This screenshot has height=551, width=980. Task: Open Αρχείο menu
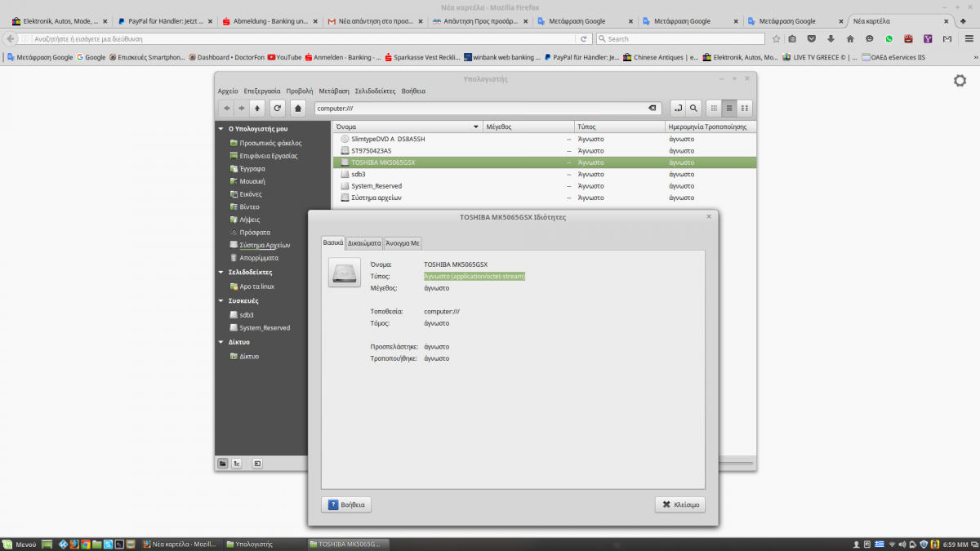pos(228,91)
